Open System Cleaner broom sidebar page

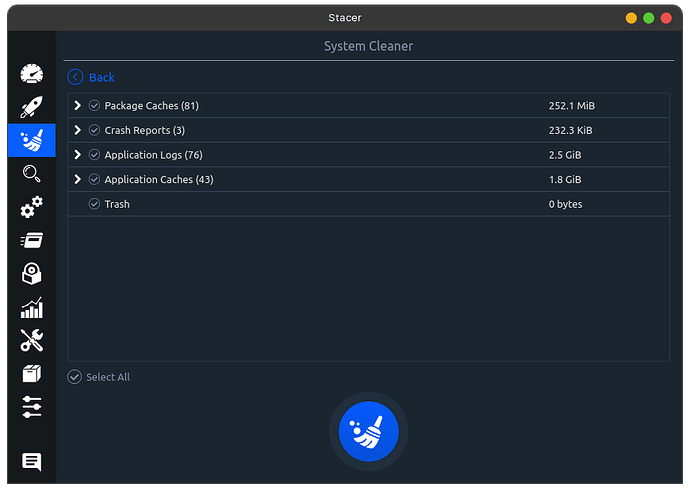tap(32, 140)
